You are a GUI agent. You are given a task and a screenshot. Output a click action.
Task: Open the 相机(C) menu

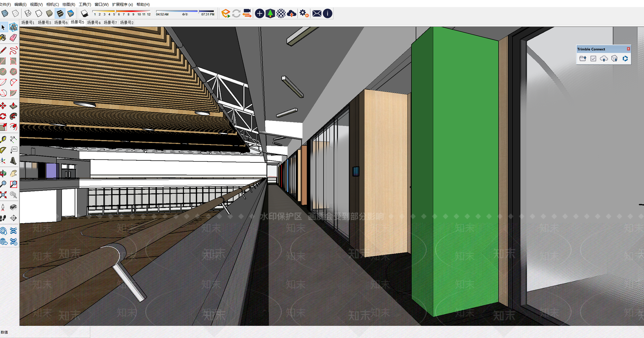click(52, 4)
